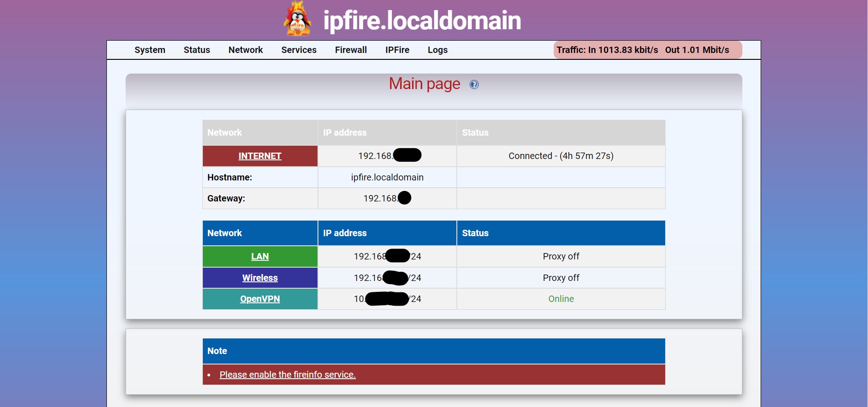Click the 'Gateway:' label cell

pos(260,198)
